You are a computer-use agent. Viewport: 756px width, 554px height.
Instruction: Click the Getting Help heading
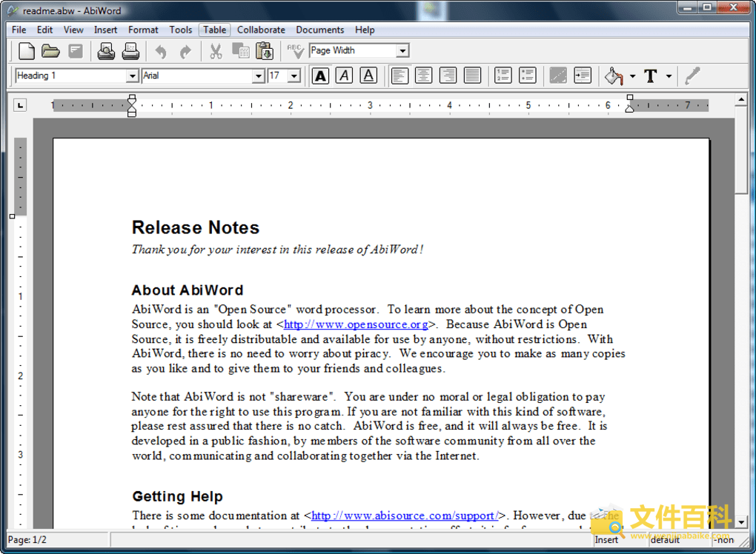[x=177, y=497]
